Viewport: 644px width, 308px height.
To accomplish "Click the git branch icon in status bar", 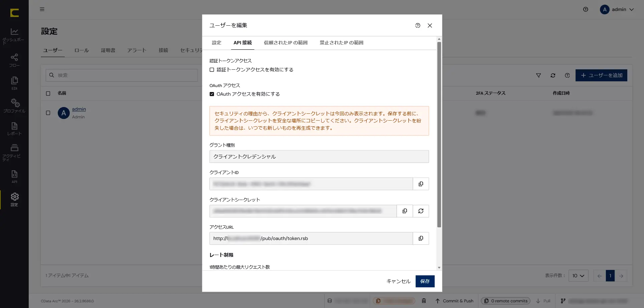I will (x=563, y=301).
